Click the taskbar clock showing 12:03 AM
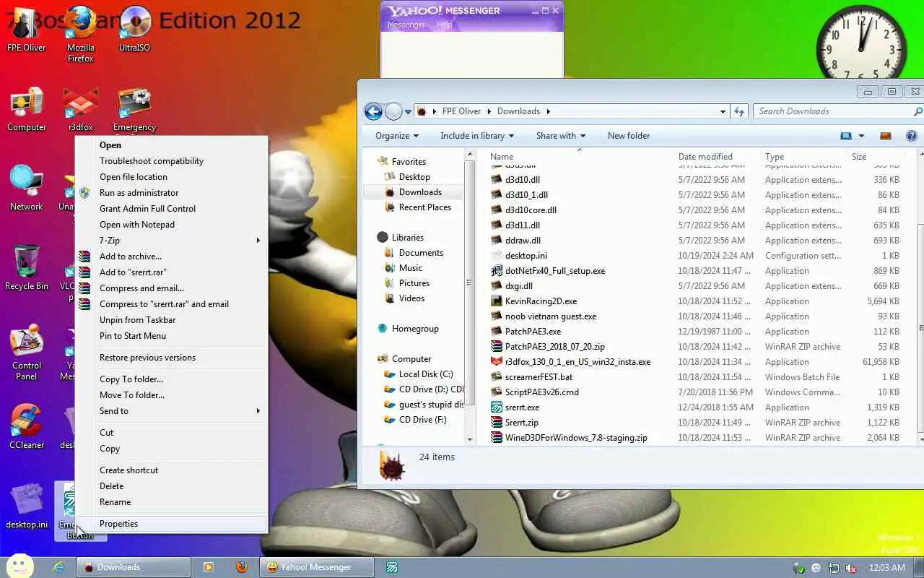 tap(887, 568)
